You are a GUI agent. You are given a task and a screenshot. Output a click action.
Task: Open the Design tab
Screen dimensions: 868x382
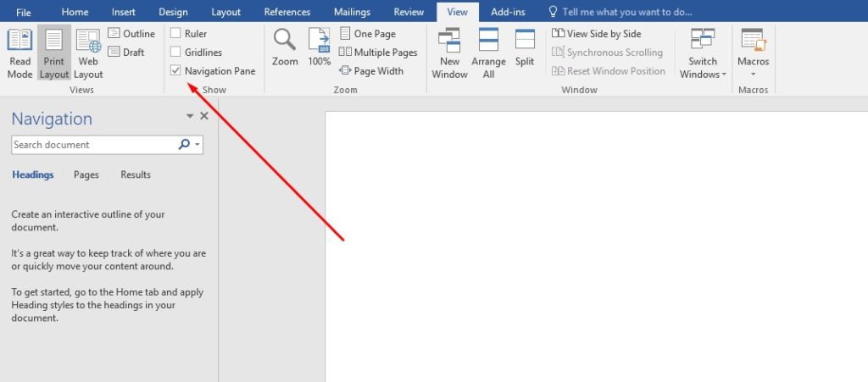(173, 12)
